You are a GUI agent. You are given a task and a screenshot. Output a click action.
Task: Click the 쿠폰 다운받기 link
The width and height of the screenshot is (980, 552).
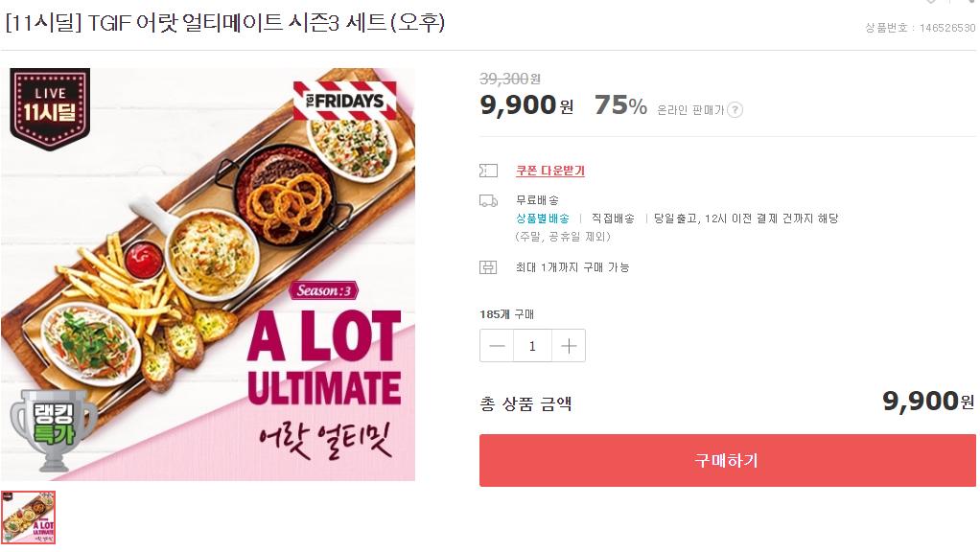549,171
